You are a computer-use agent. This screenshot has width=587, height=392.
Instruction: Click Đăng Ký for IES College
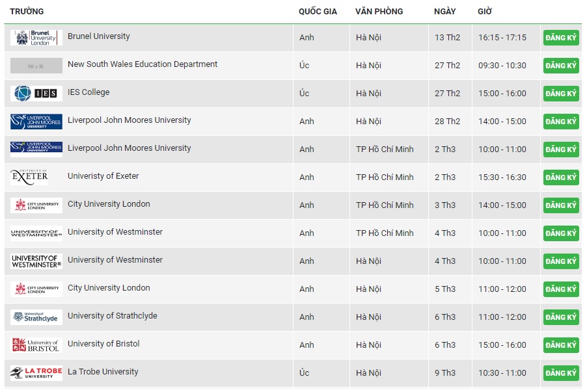561,94
